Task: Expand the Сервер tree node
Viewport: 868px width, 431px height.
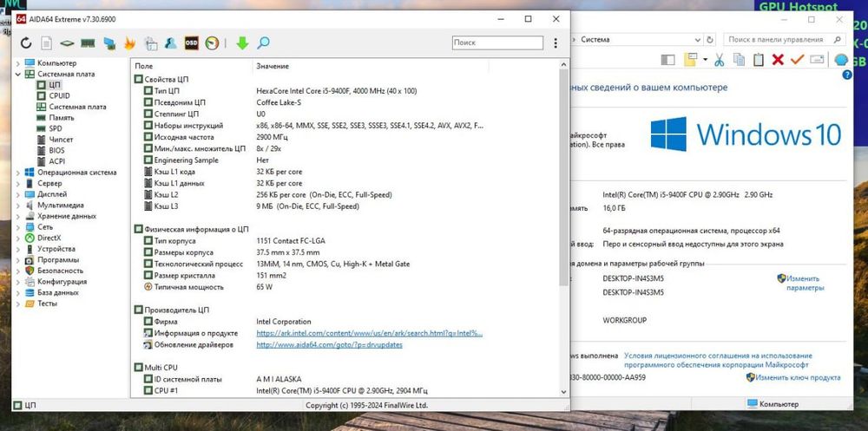Action: tap(17, 183)
